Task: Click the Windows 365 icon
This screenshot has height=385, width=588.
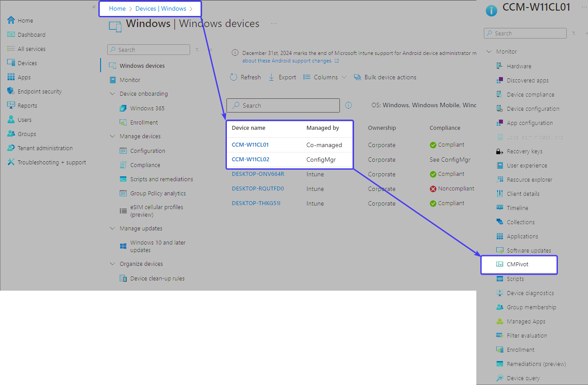Action: [x=123, y=108]
